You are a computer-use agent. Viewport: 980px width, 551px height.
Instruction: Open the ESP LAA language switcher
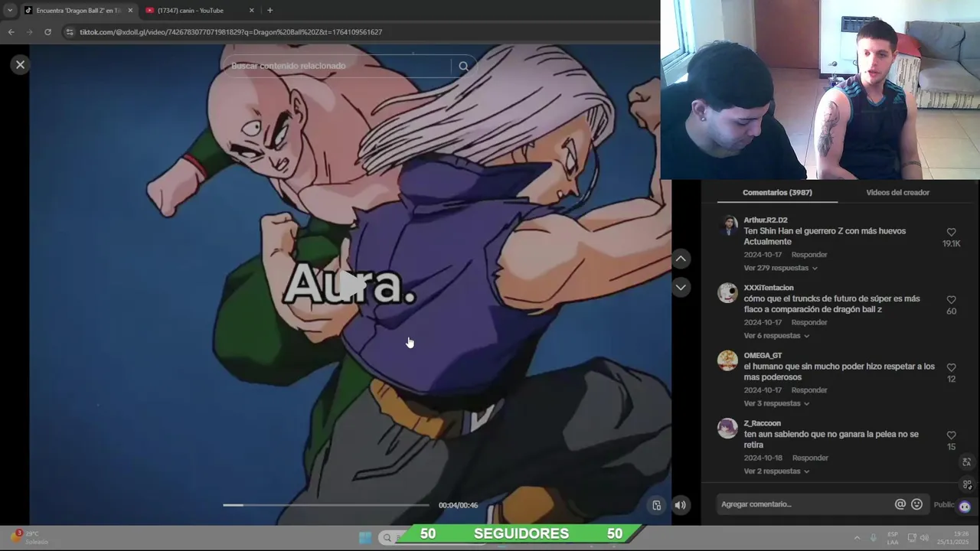click(x=893, y=538)
